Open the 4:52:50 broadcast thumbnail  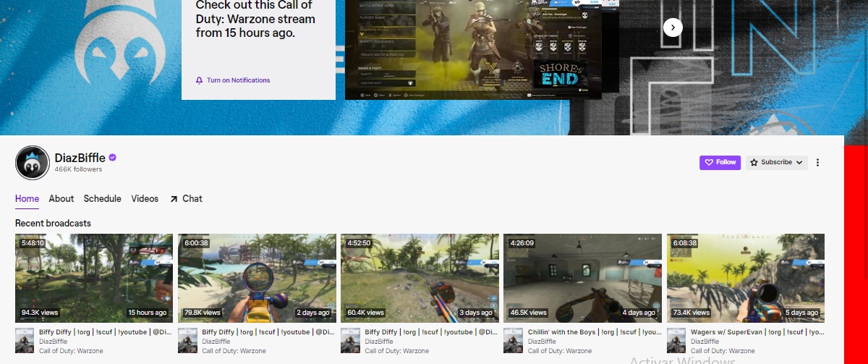pos(420,278)
